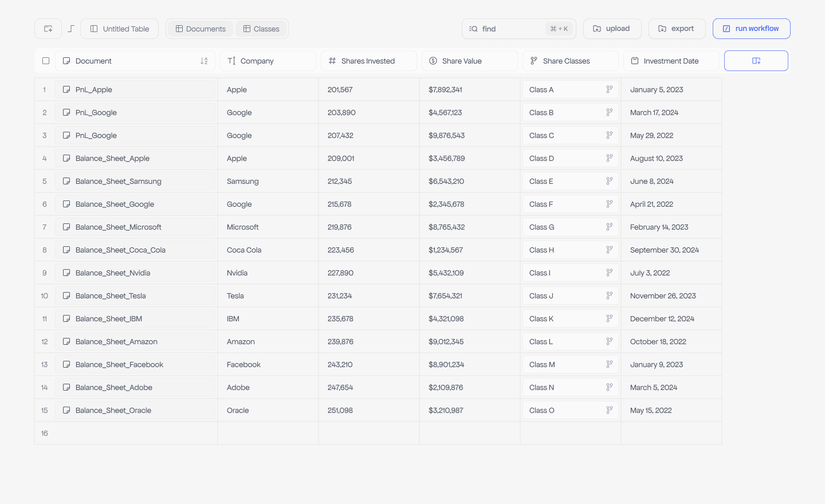The height and width of the screenshot is (504, 825).
Task: Select share value $7,892,341
Action: pyautogui.click(x=470, y=89)
